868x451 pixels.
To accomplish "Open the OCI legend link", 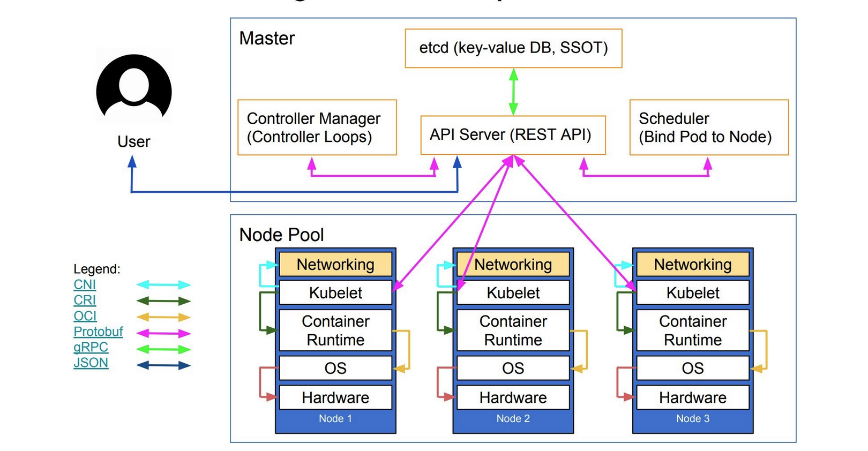I will [85, 316].
